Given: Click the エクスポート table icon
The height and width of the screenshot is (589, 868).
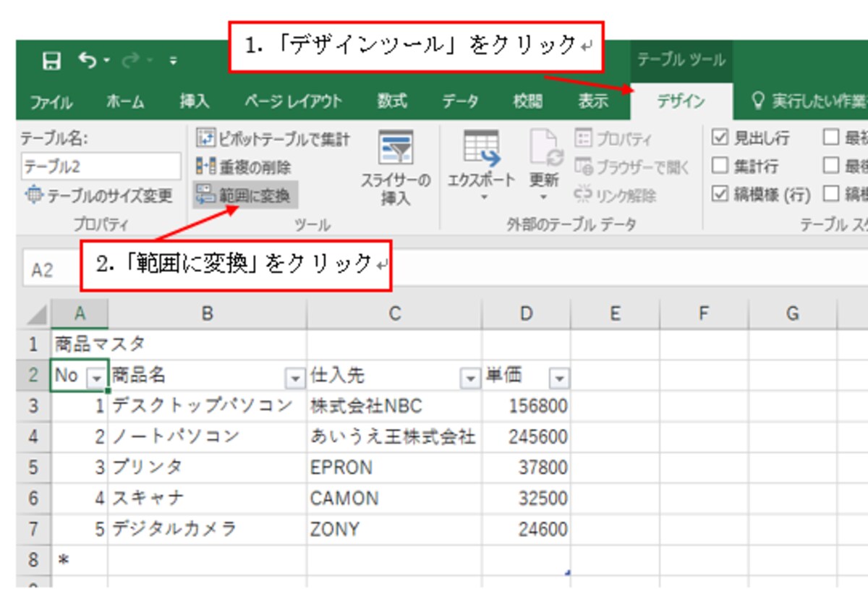Looking at the screenshot, I should 481,148.
